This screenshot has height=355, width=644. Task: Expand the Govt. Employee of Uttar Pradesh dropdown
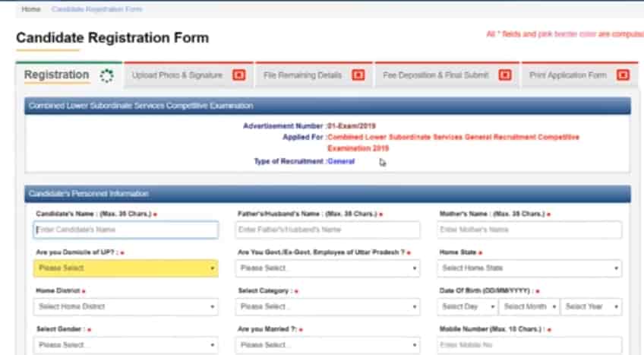click(x=327, y=268)
